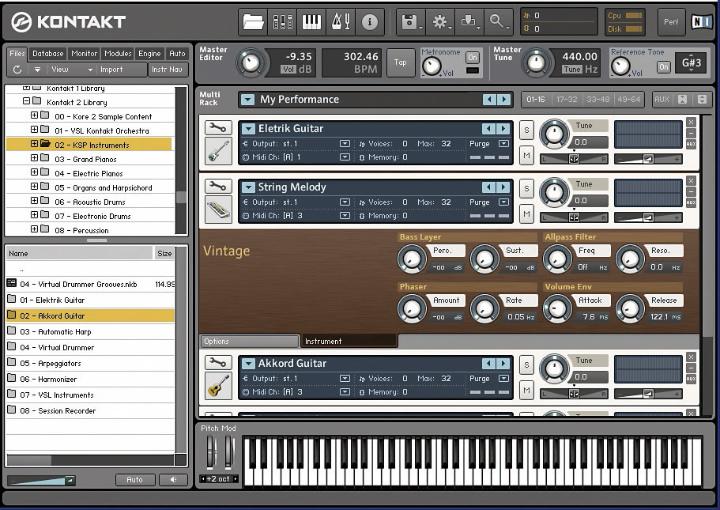Click the Reference Tone G#3 note field
Viewport: 720px width, 510px height.
pyautogui.click(x=691, y=62)
